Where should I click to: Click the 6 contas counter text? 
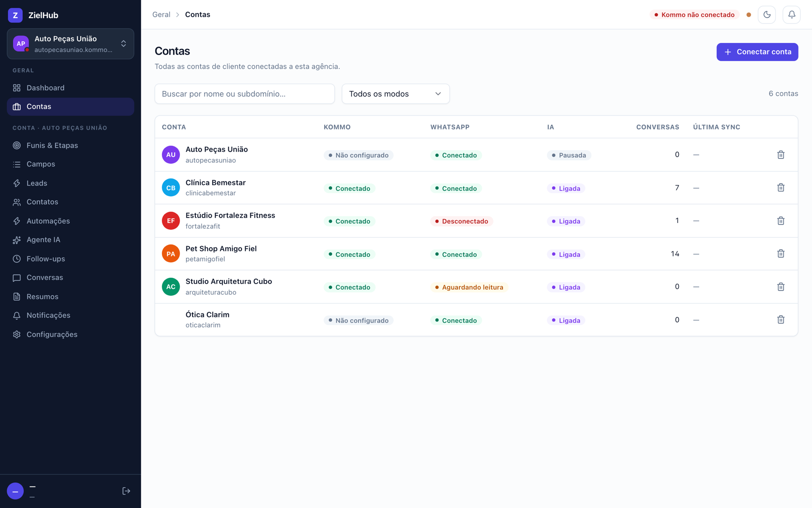(783, 93)
